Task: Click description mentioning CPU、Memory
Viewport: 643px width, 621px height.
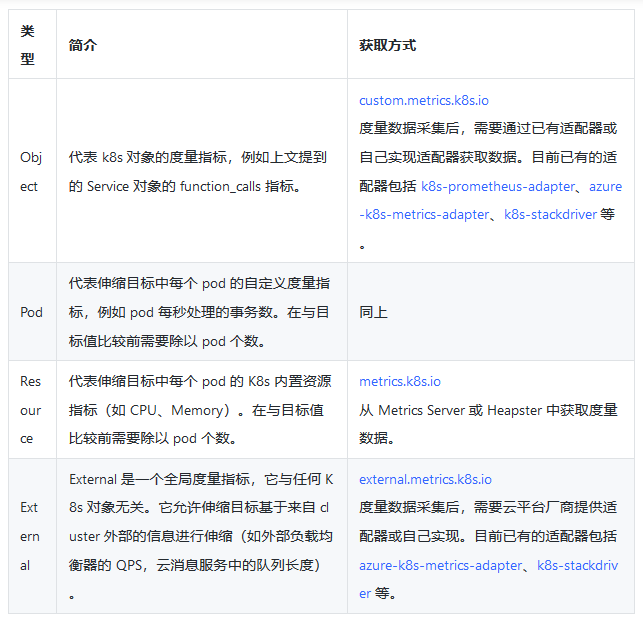Action: click(x=200, y=410)
